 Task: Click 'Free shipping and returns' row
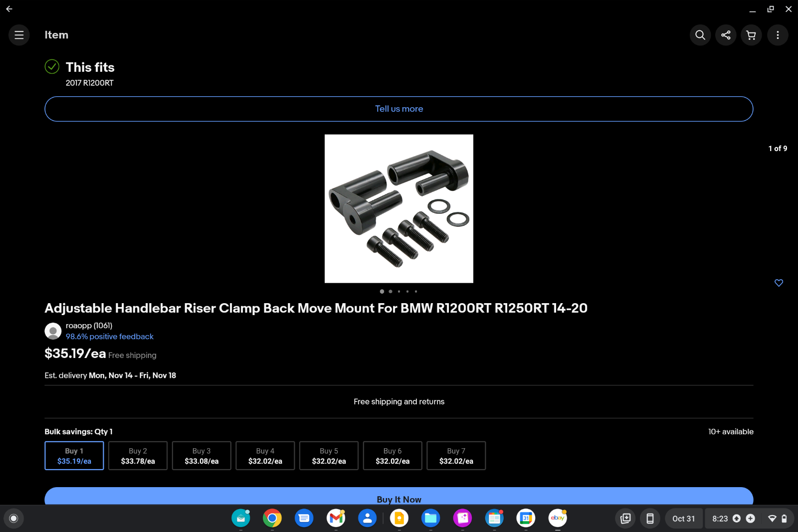coord(399,402)
